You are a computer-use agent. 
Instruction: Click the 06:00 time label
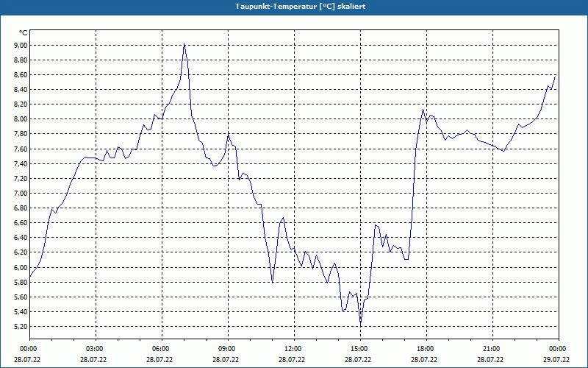click(x=160, y=349)
